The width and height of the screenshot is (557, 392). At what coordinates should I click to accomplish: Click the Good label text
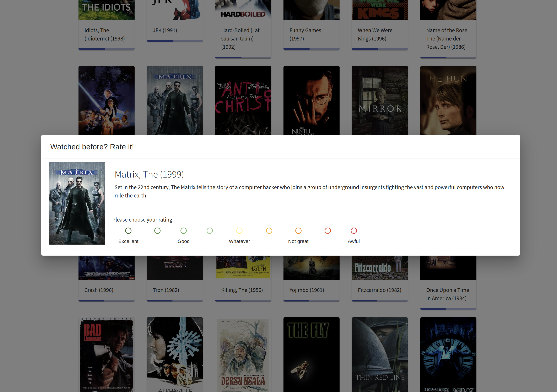tap(184, 241)
